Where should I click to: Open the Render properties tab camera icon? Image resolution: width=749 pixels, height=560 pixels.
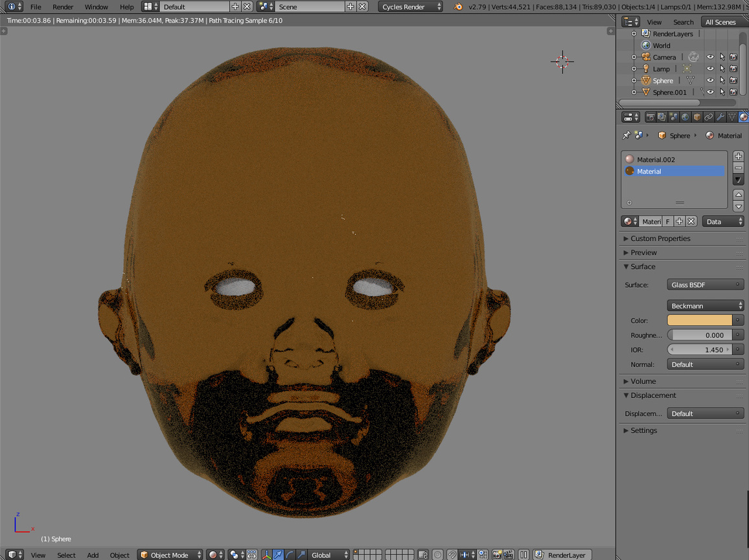650,117
